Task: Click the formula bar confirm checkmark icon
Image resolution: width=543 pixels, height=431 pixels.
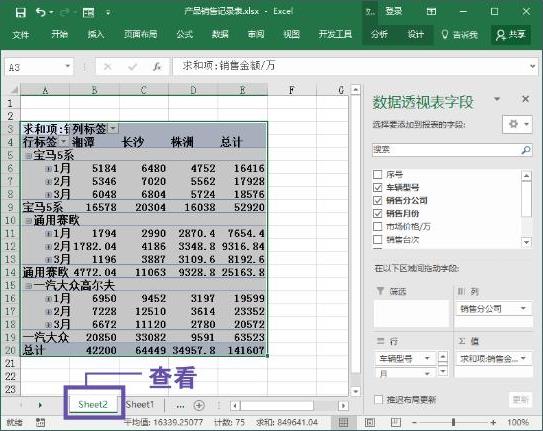Action: tap(132, 66)
